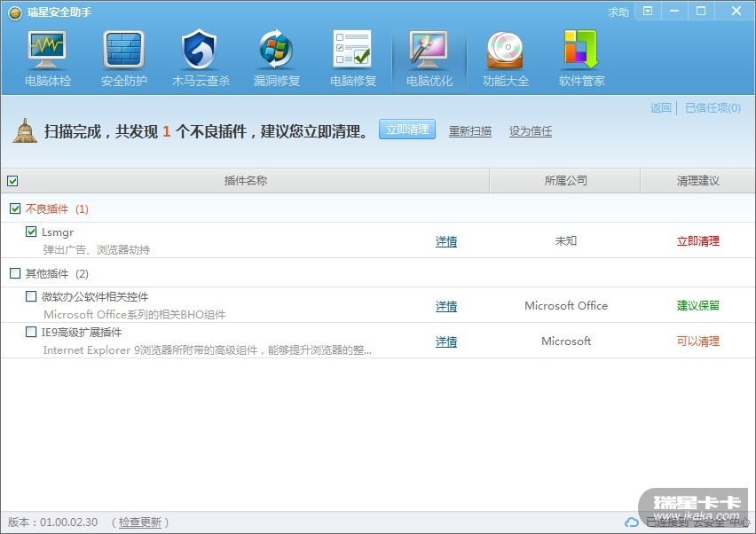Click the broom scan result icon
The width and height of the screenshot is (756, 534).
point(24,131)
